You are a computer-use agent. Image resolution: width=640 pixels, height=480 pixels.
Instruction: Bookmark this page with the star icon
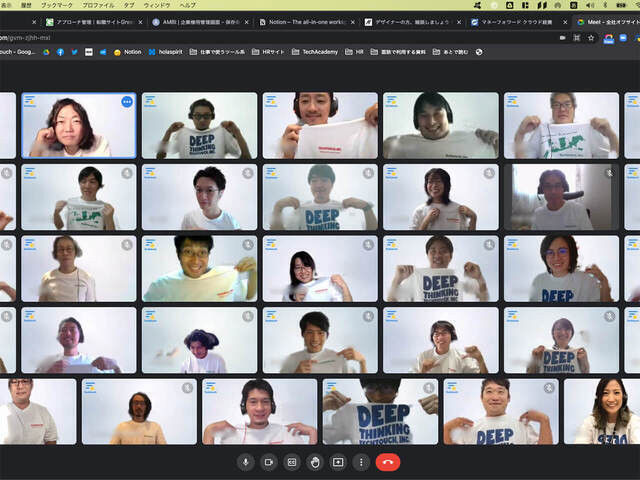591,37
